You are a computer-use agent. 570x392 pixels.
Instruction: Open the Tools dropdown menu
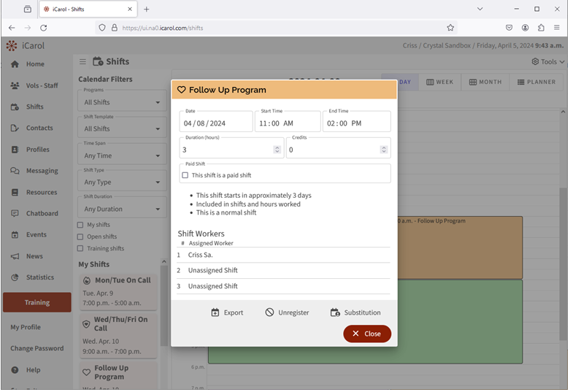548,62
